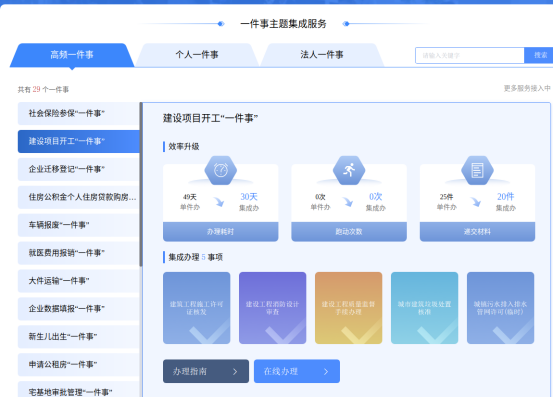Click the 递交材料 card footer
Image resolution: width=554 pixels, height=397 pixels.
point(477,232)
